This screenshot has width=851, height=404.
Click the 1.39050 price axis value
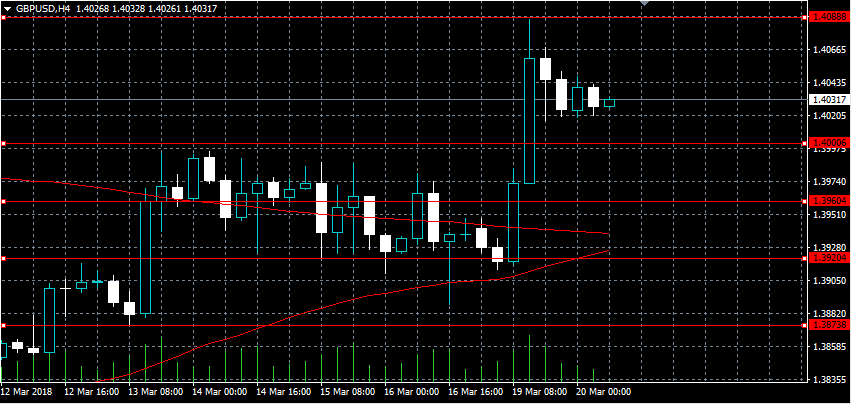coord(830,281)
